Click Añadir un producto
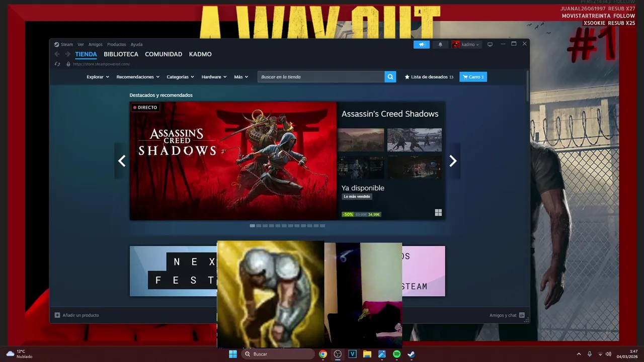644x362 pixels. (77, 315)
